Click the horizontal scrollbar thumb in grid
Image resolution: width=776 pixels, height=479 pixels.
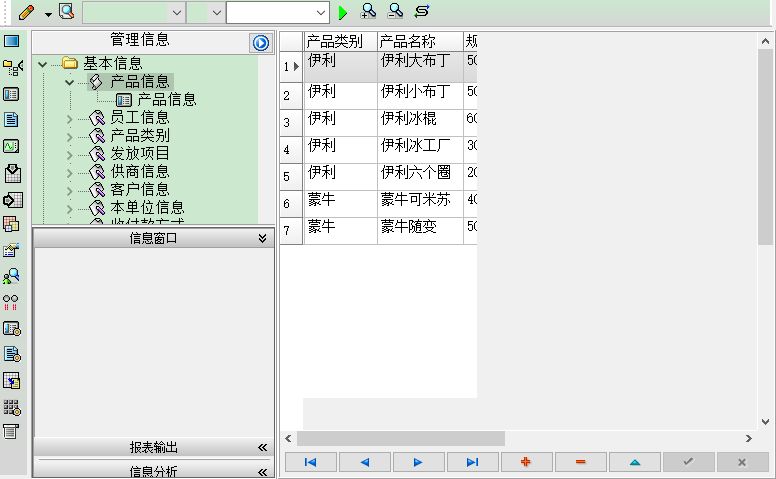(x=400, y=438)
